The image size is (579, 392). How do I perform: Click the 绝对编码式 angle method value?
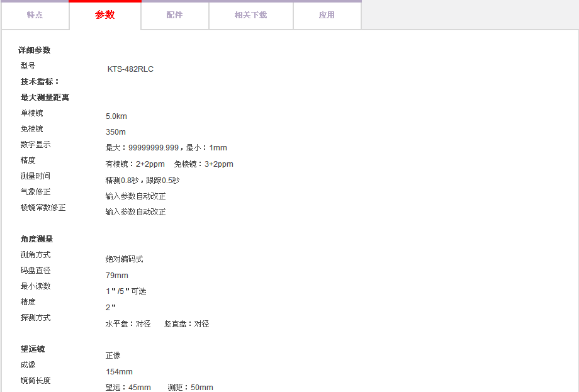pos(125,259)
